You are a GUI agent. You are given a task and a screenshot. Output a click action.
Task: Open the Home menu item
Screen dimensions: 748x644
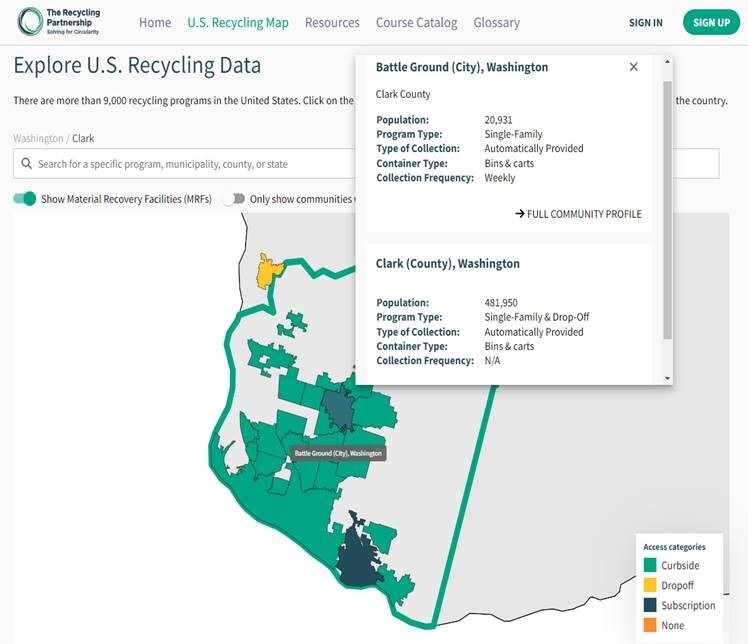click(x=155, y=22)
